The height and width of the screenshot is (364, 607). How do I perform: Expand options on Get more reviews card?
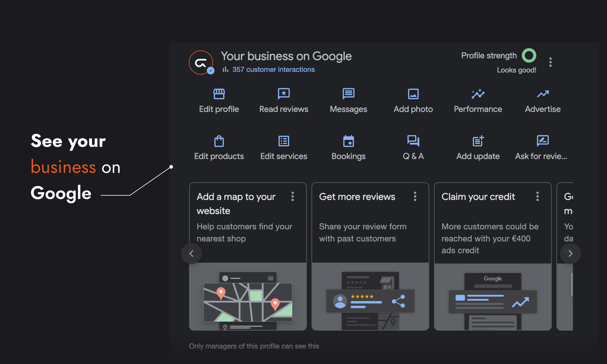(415, 196)
